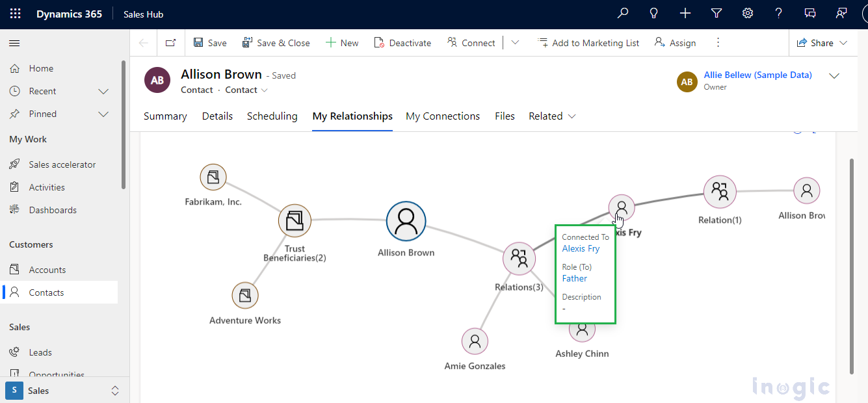Go back with the back arrow
The height and width of the screenshot is (403, 868).
pos(144,43)
